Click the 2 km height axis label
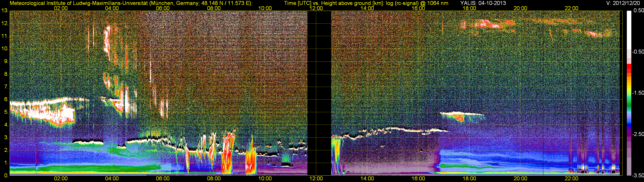 6,150
